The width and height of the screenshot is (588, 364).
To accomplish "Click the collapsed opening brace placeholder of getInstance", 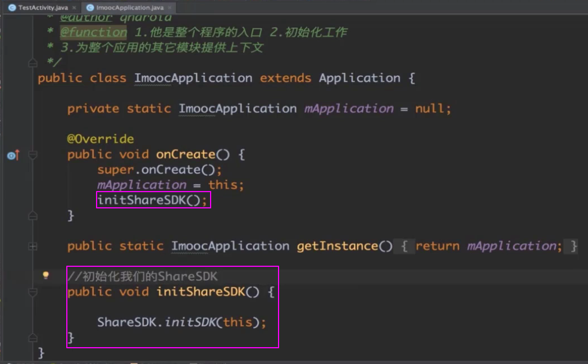I will [x=404, y=246].
